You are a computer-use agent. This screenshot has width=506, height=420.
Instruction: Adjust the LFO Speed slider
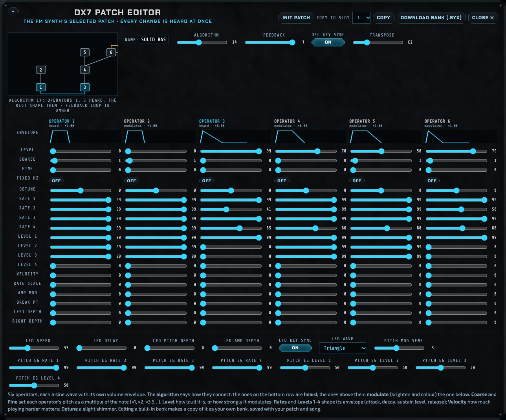(34, 348)
